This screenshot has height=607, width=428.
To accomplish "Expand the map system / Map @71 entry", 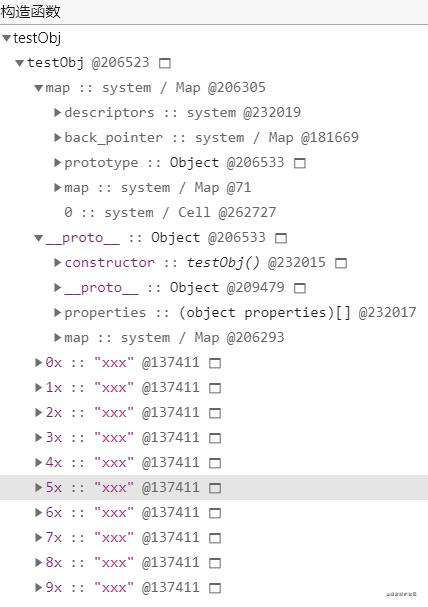I will [57, 188].
